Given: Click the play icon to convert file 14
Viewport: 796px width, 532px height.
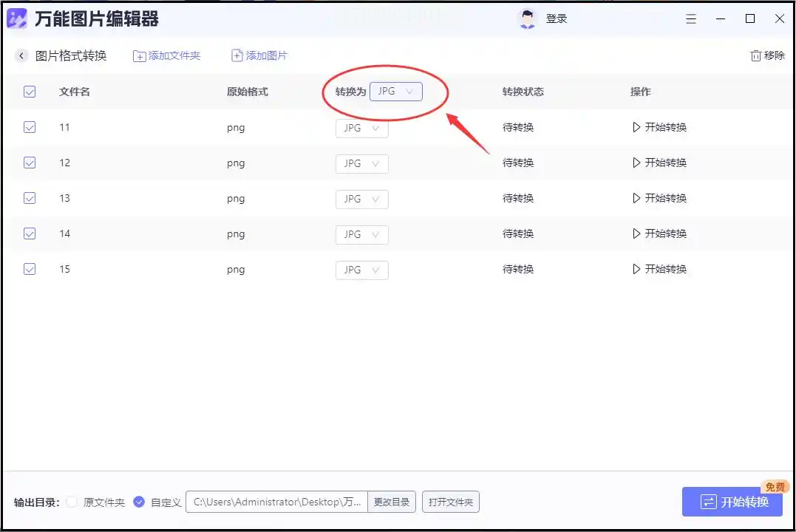Looking at the screenshot, I should coord(636,233).
